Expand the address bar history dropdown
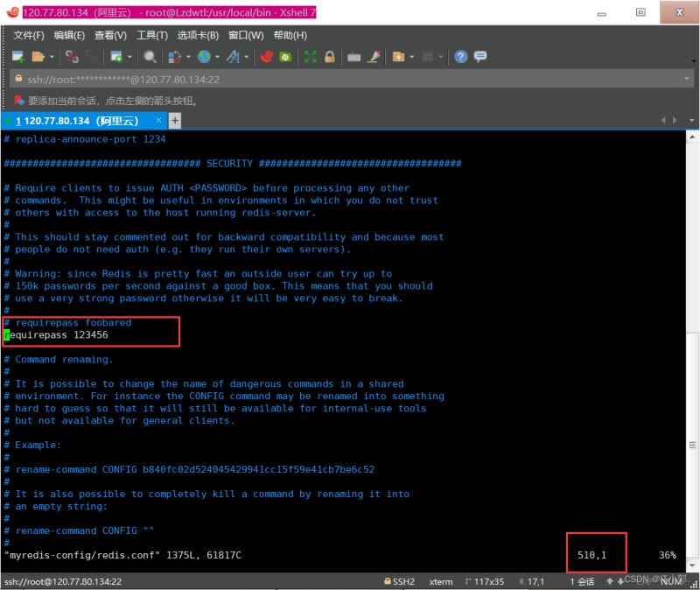Screen dimensions: 700x590 click(686, 79)
